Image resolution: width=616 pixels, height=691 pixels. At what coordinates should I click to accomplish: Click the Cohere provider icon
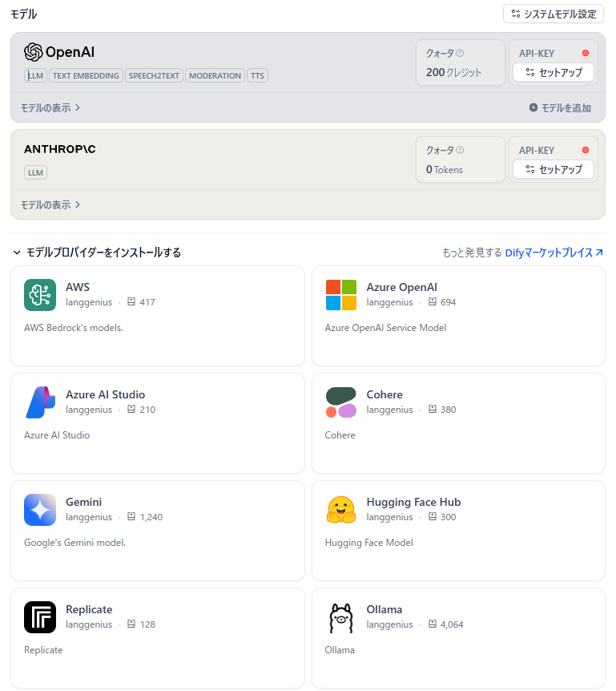[340, 402]
